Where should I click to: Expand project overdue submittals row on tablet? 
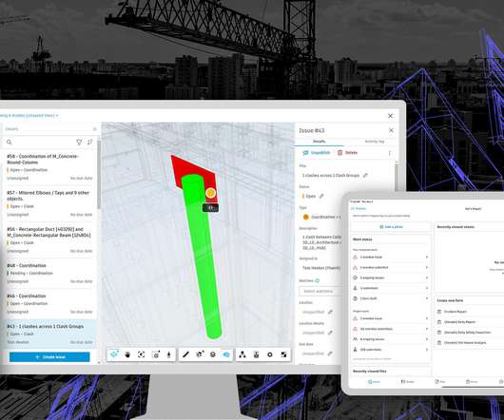(x=391, y=329)
